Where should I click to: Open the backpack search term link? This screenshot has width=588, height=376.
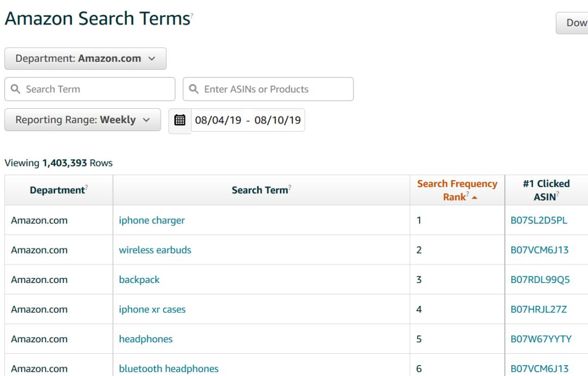(139, 280)
